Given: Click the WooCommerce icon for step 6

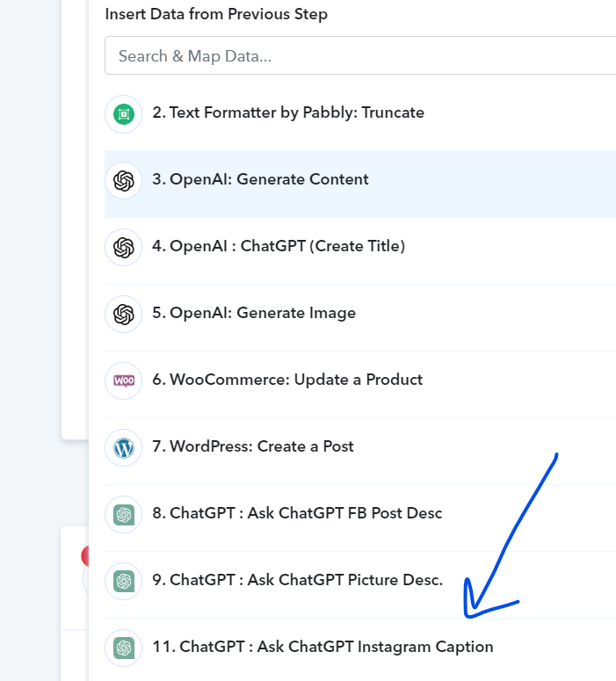Looking at the screenshot, I should pyautogui.click(x=124, y=380).
